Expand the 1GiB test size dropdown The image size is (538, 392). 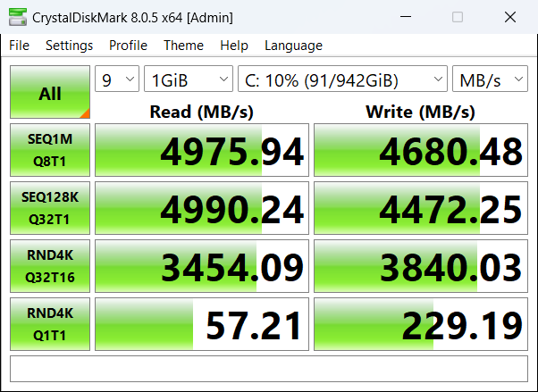pyautogui.click(x=189, y=79)
